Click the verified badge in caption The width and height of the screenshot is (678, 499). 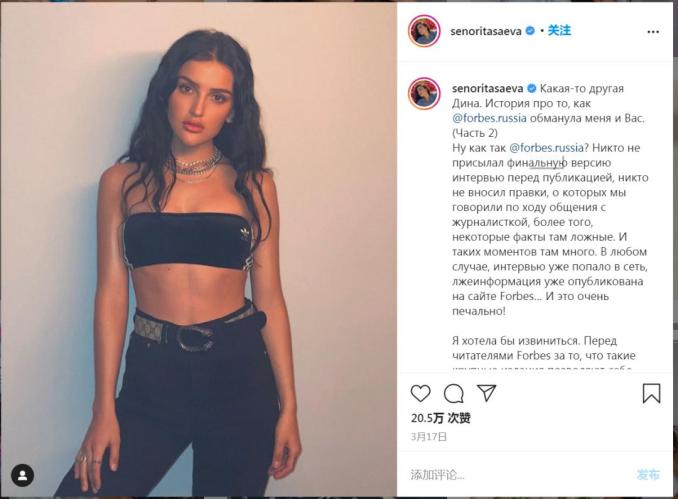532,89
